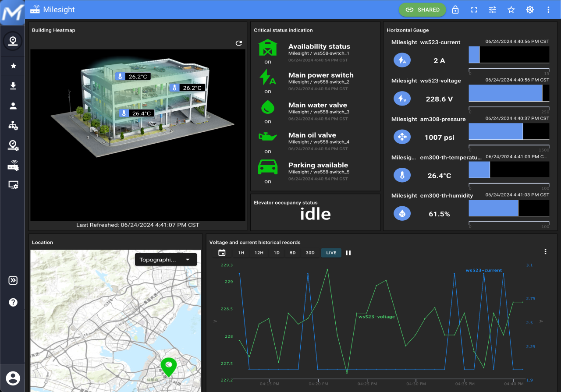Refresh the Building Heatmap panel

pos(238,43)
